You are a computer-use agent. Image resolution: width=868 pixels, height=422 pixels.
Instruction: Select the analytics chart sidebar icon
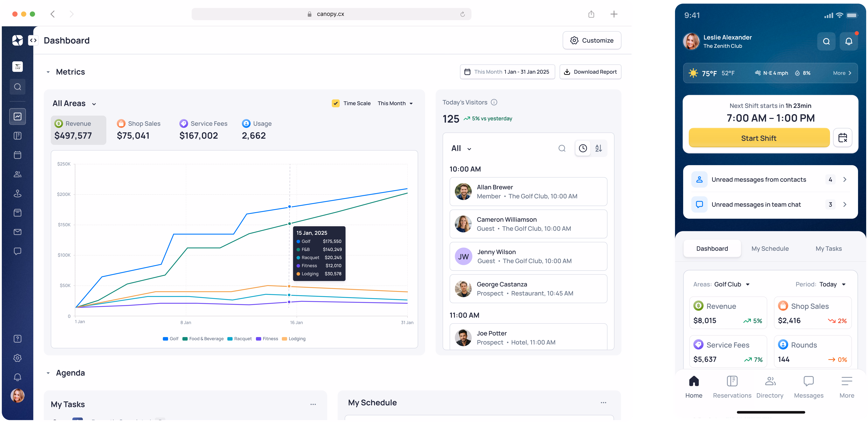pyautogui.click(x=18, y=116)
